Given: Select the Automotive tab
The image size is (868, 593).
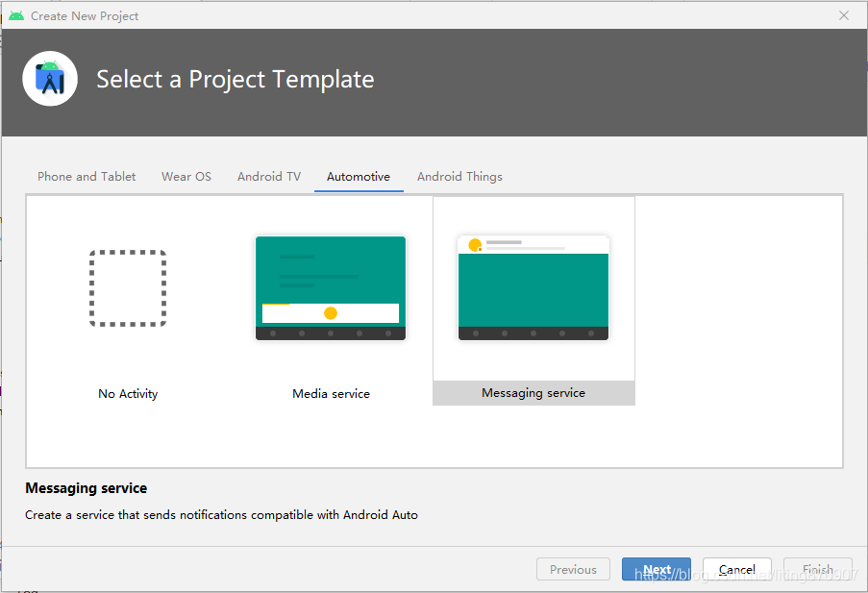Looking at the screenshot, I should tap(359, 177).
